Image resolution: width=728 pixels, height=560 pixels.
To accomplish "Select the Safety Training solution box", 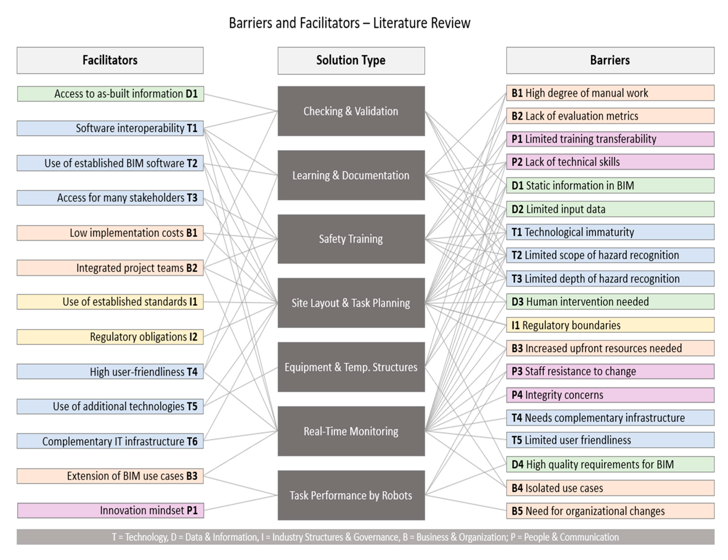I will click(351, 239).
